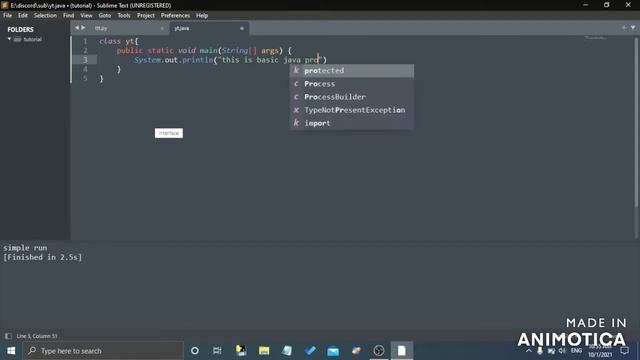Click the icon beside 'TypeNotPresentException'
Screen dimensions: 640x360
coord(296,110)
